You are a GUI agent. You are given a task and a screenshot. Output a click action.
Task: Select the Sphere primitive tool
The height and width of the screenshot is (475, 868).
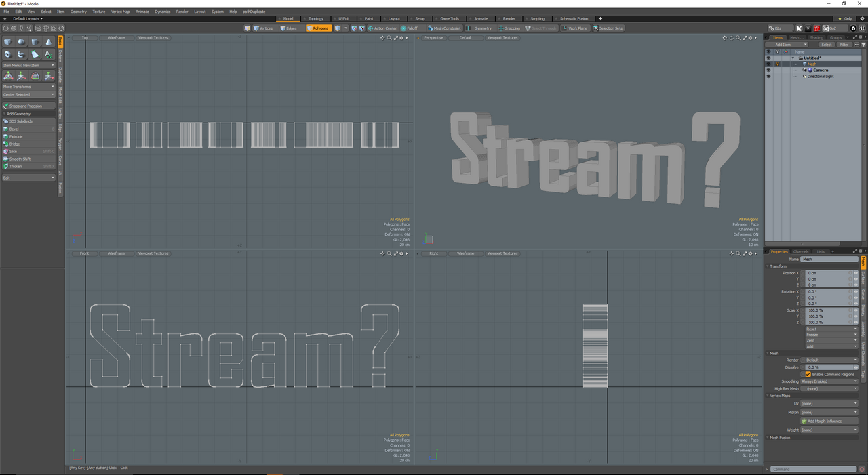(x=21, y=42)
